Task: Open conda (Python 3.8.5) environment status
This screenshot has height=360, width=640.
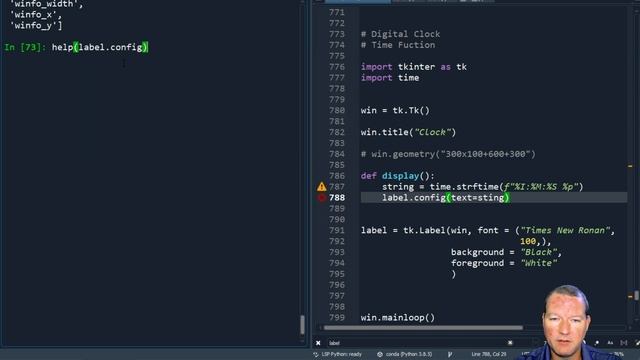Action: [x=409, y=354]
